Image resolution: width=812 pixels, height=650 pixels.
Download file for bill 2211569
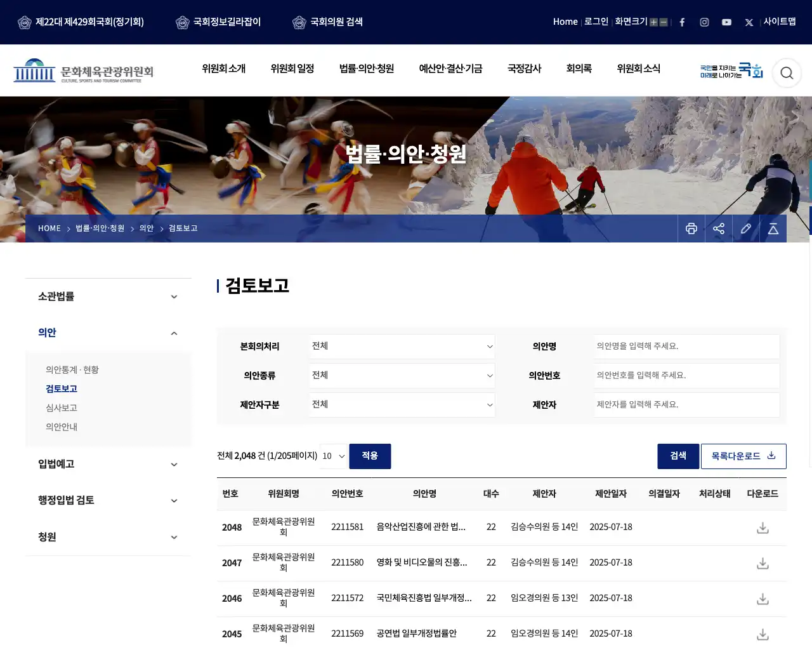pyautogui.click(x=763, y=634)
